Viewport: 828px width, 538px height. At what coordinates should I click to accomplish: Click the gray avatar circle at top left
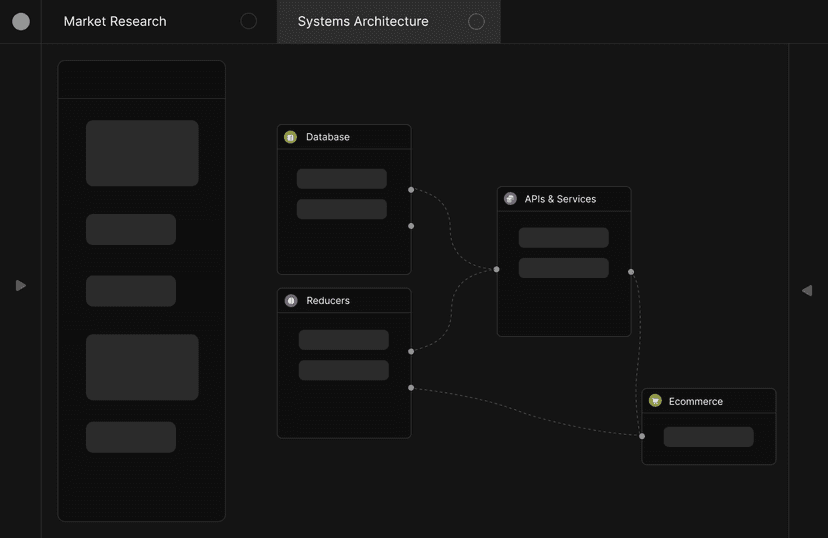tap(21, 22)
